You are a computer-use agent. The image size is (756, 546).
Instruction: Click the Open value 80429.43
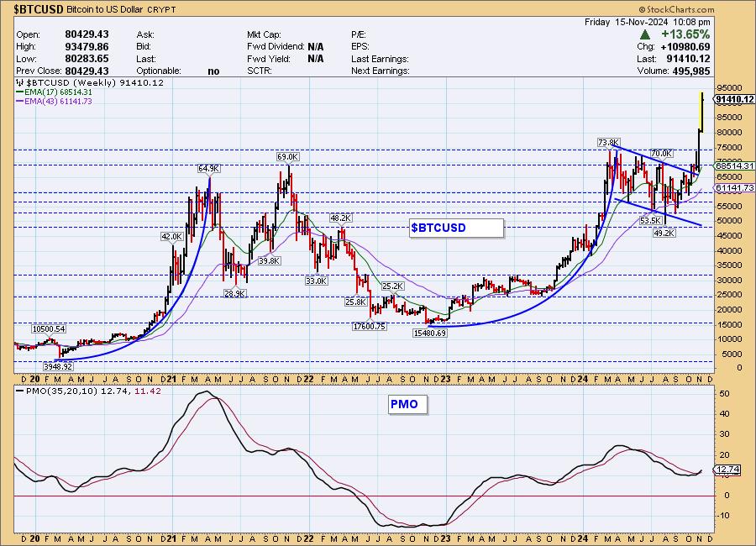tap(87, 34)
